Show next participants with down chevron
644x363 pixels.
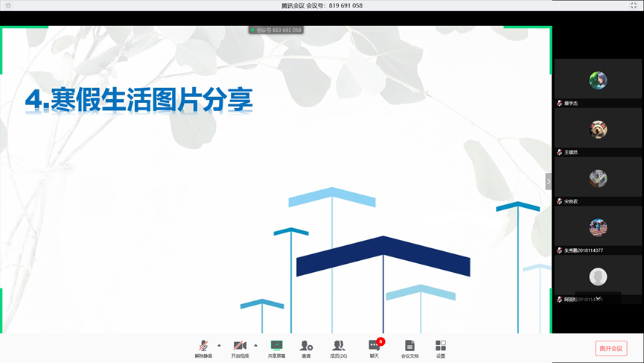[598, 298]
